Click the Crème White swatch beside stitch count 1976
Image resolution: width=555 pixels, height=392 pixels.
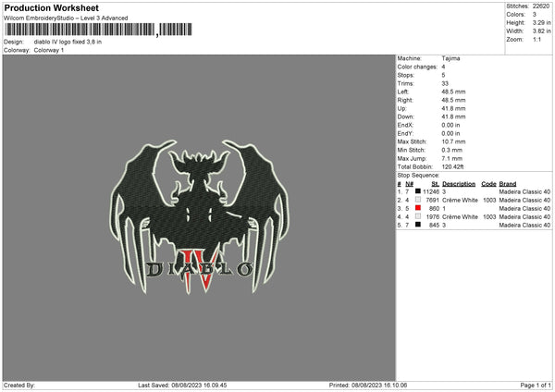(x=418, y=216)
